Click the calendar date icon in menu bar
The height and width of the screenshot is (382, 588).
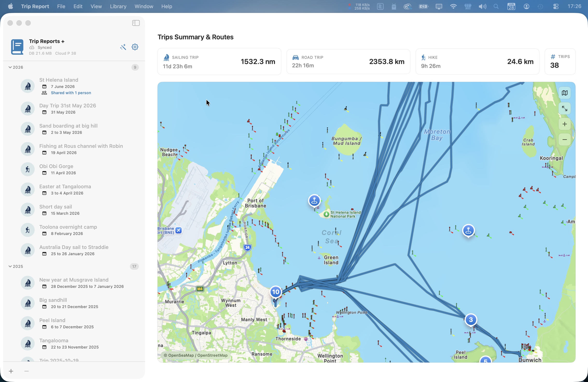[511, 6]
